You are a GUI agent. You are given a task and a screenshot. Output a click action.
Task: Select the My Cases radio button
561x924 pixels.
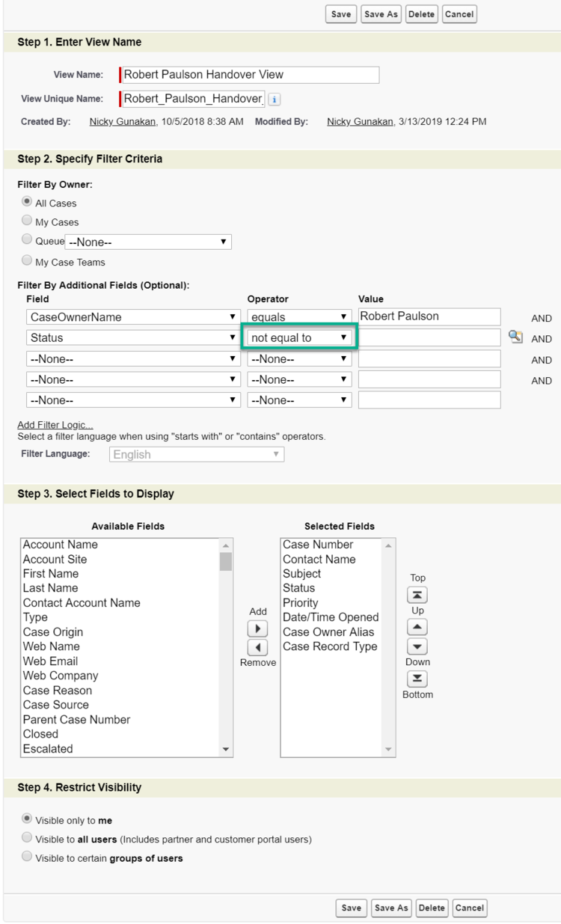[x=28, y=221]
